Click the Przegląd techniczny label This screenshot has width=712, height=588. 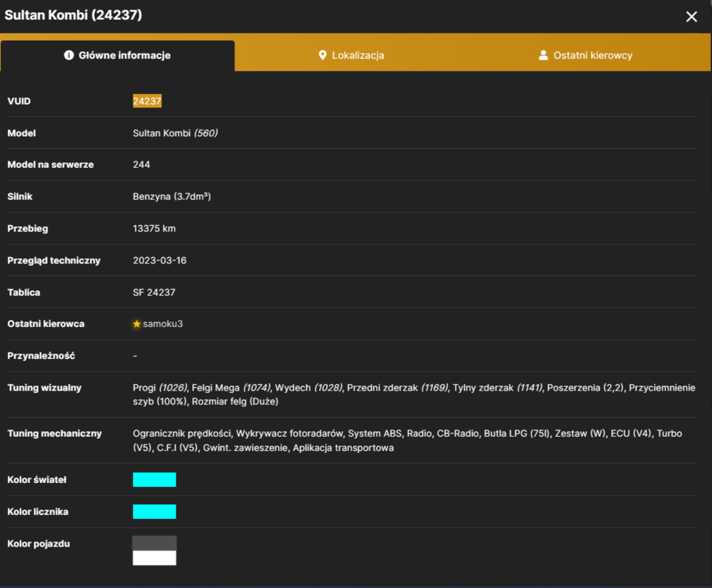tap(53, 260)
